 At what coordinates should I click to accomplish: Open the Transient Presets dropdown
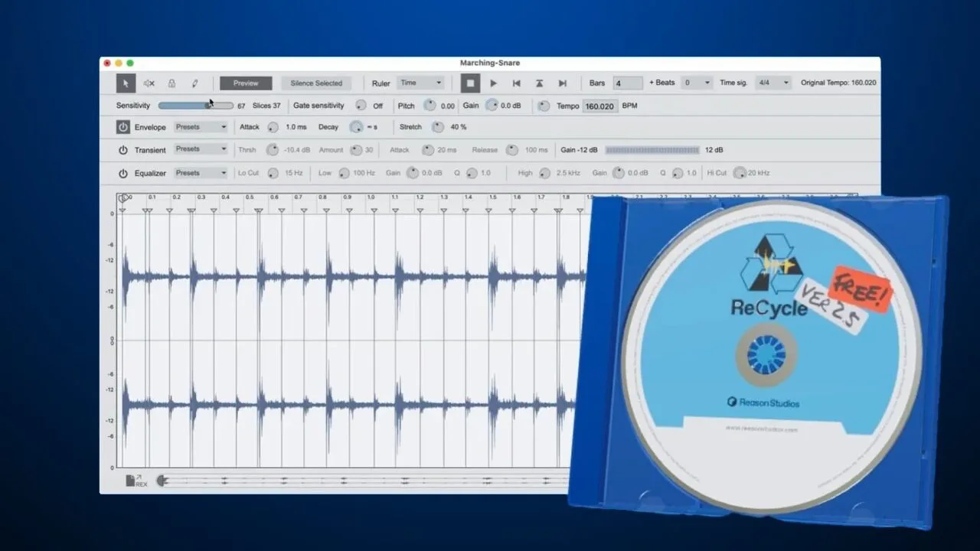pos(201,149)
